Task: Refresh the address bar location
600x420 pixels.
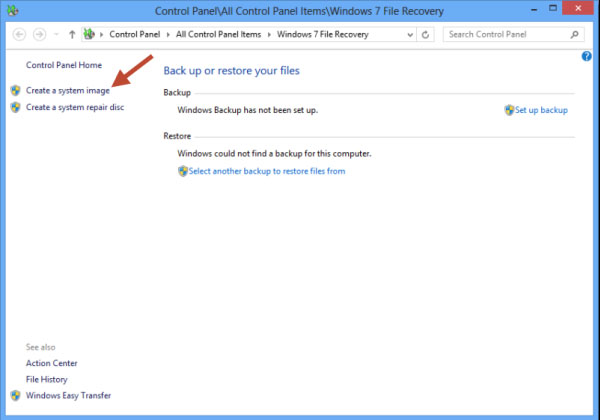Action: click(425, 35)
